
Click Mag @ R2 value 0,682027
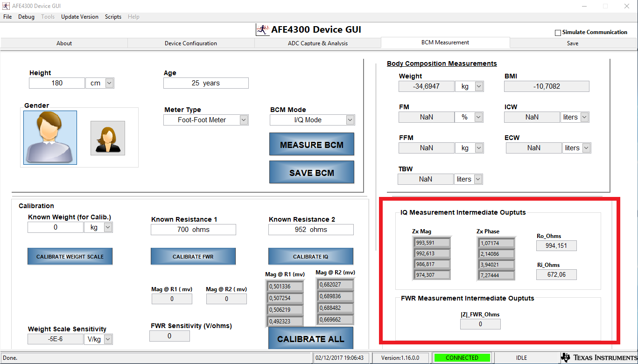336,285
